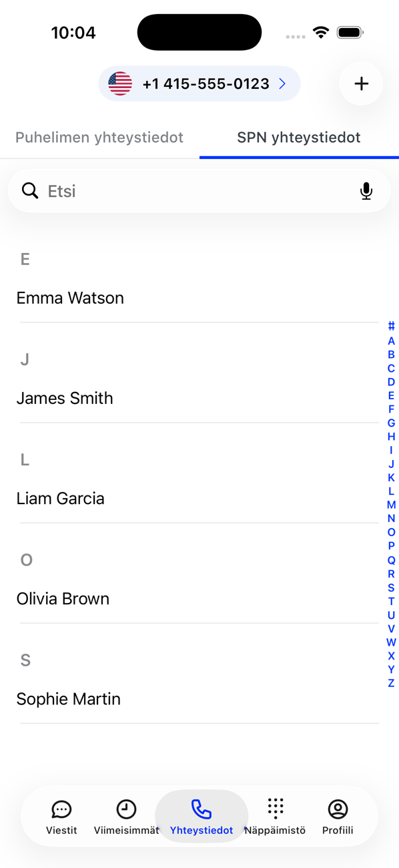Jump to letter S in alphabet index

click(x=391, y=588)
